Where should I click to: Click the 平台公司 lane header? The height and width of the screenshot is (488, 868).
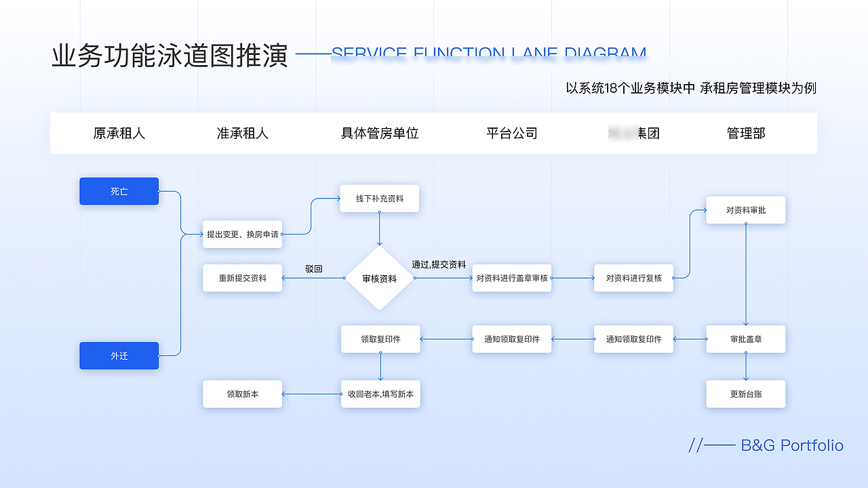point(512,134)
